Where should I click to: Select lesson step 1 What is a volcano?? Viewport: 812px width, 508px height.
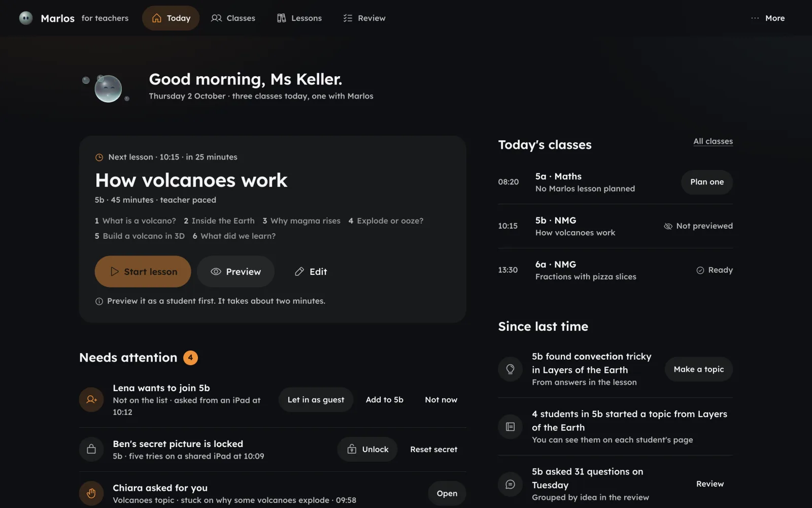(x=135, y=221)
